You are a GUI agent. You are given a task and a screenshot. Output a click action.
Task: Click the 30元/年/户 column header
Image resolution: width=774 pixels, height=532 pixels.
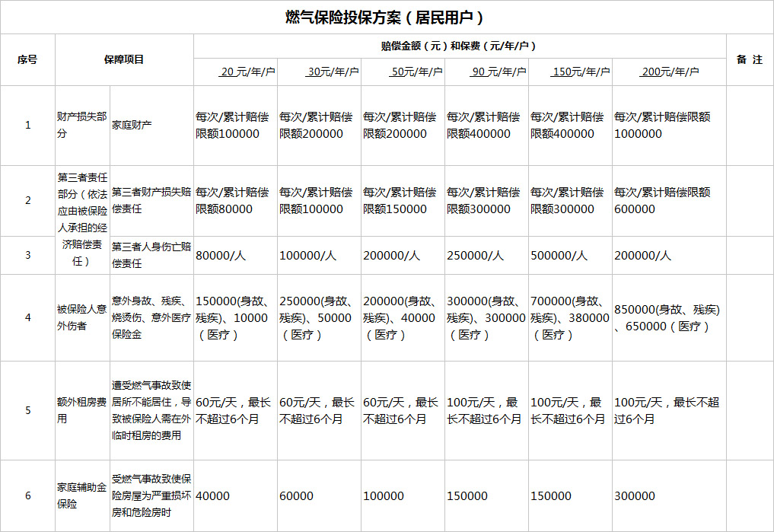pyautogui.click(x=320, y=72)
